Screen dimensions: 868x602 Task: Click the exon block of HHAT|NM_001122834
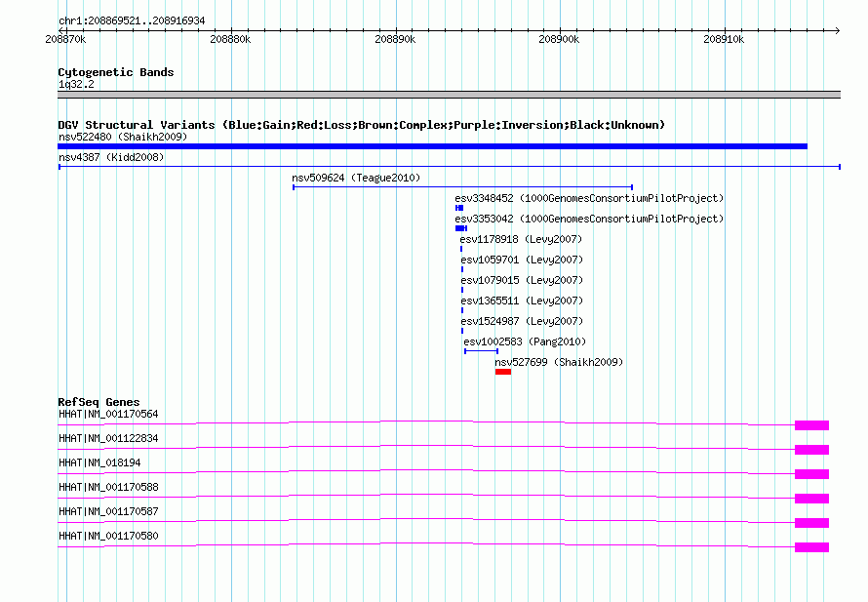pos(812,450)
